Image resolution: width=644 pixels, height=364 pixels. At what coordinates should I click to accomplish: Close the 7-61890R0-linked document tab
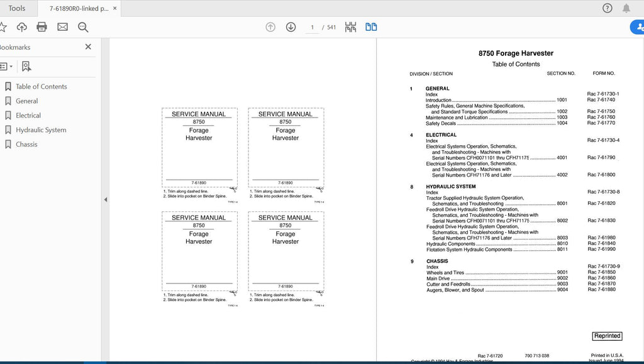point(115,8)
